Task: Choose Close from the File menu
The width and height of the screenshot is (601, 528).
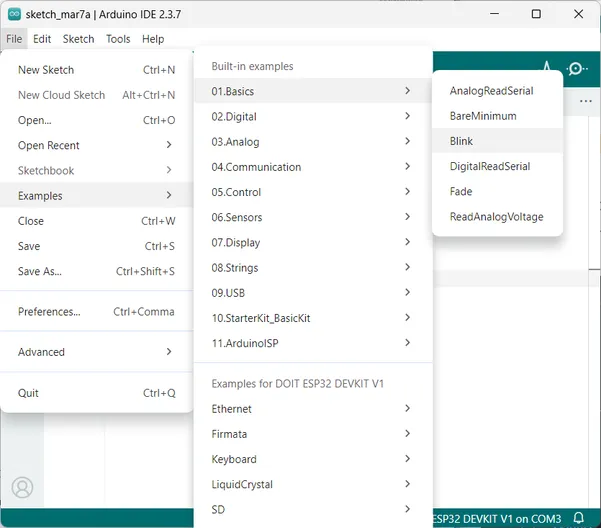Action: [97, 221]
